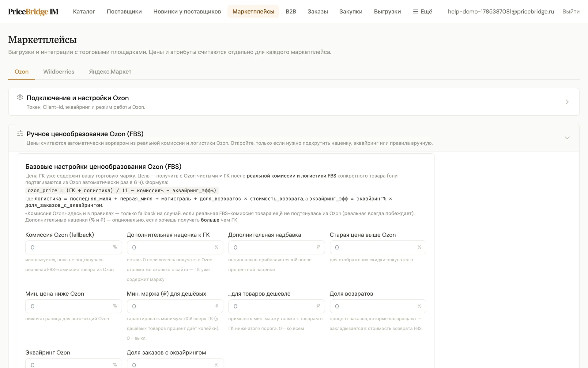Select the Маркетплейсы navigation item
The width and height of the screenshot is (588, 368).
(x=253, y=12)
